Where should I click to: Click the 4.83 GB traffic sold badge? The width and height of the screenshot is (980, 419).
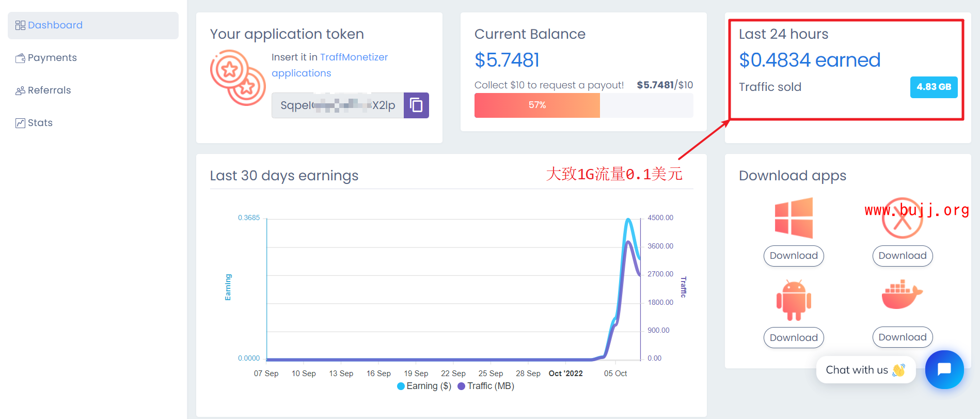pos(934,87)
